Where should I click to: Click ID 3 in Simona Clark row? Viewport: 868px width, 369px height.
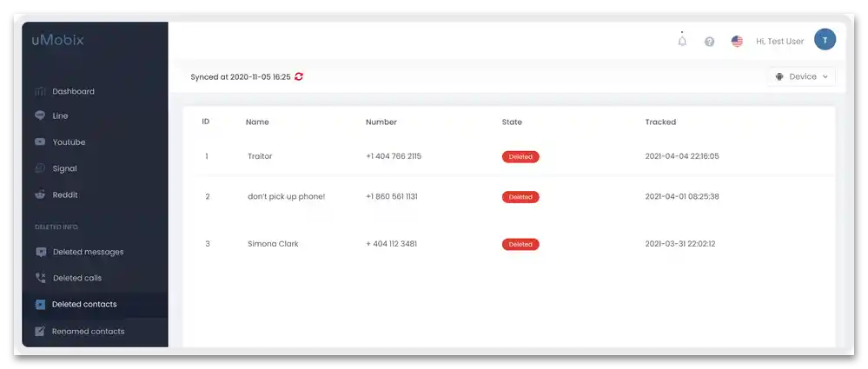pyautogui.click(x=208, y=243)
